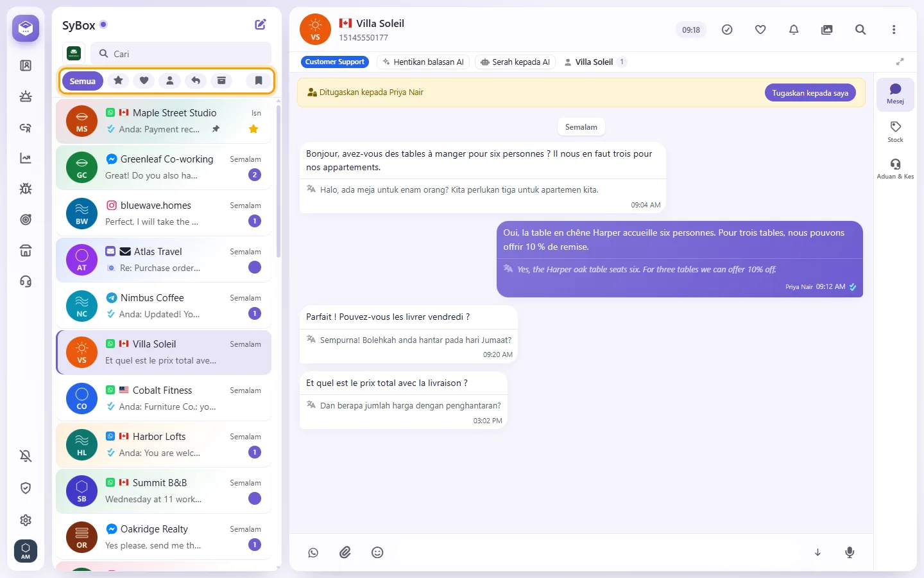Click the Customer Support label tag

click(335, 62)
